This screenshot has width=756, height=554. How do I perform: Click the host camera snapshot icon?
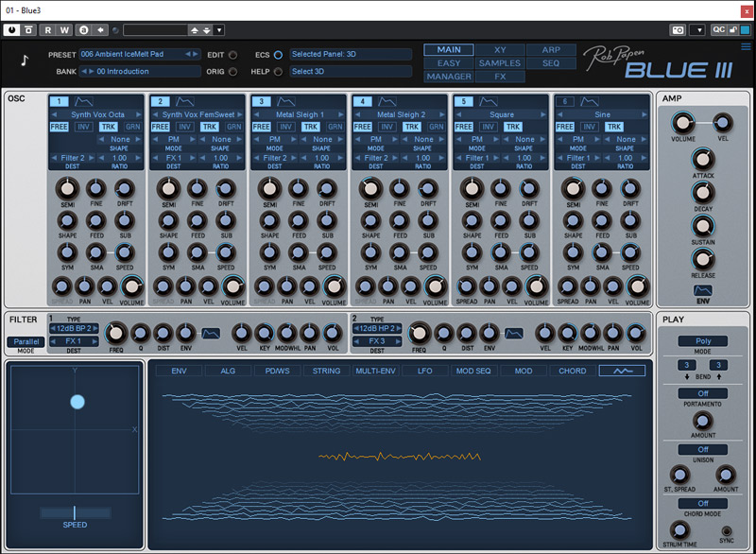pyautogui.click(x=677, y=30)
